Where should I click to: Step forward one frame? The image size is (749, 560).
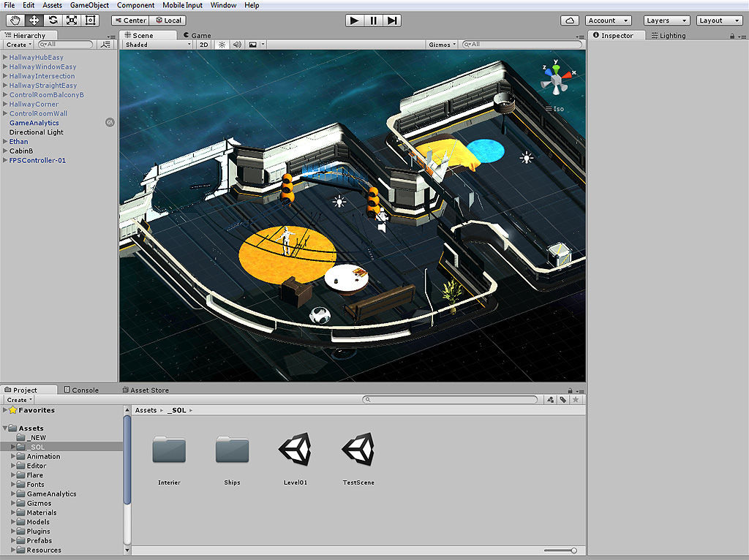tap(392, 20)
